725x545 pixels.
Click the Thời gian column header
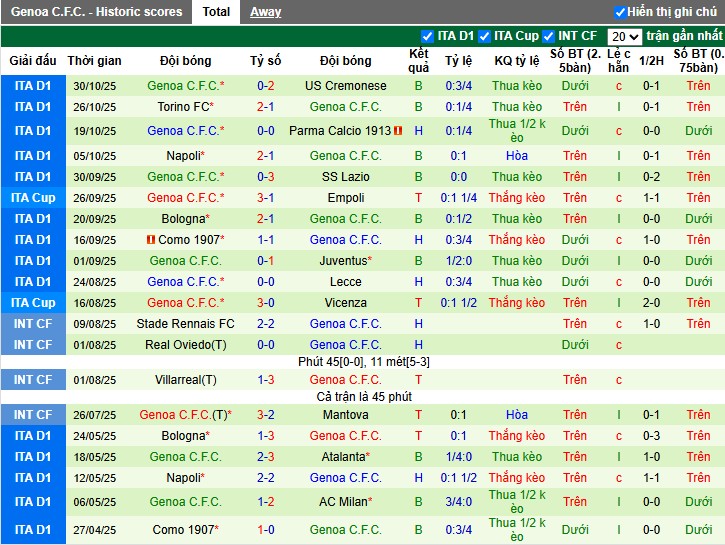tap(94, 61)
